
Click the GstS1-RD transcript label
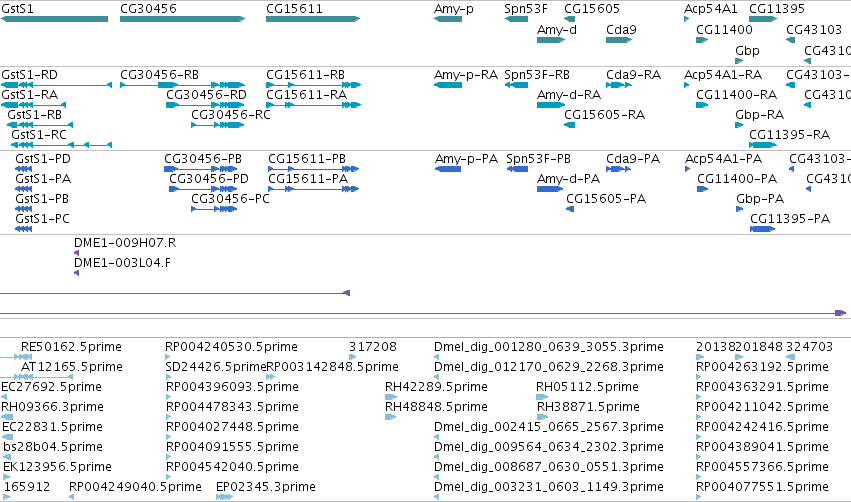pos(29,75)
